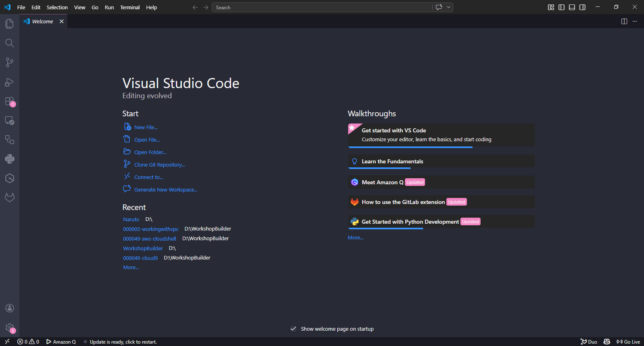Open the Explorer view in activity bar

10,24
